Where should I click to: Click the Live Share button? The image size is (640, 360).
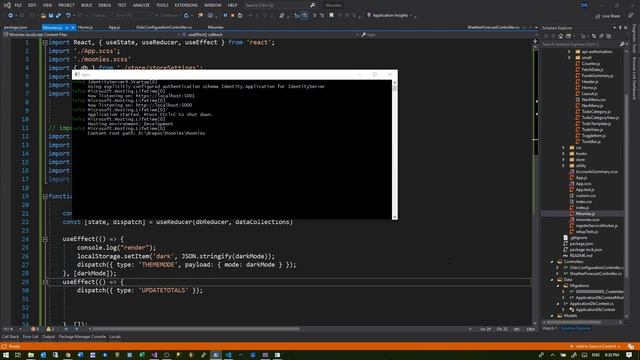pos(608,16)
